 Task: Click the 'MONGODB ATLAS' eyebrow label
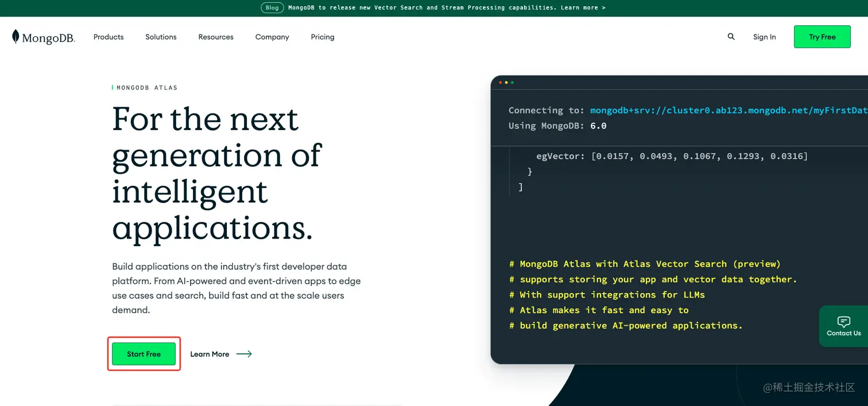[x=147, y=88]
